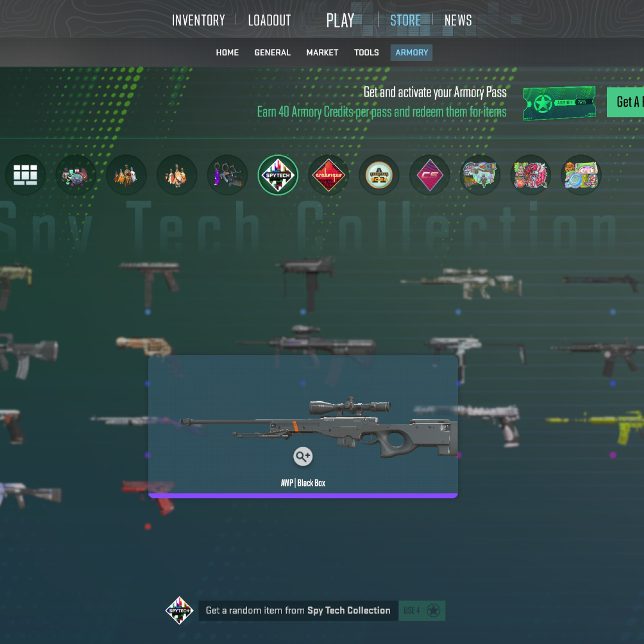Click the AWP | Black Box item card

(303, 426)
